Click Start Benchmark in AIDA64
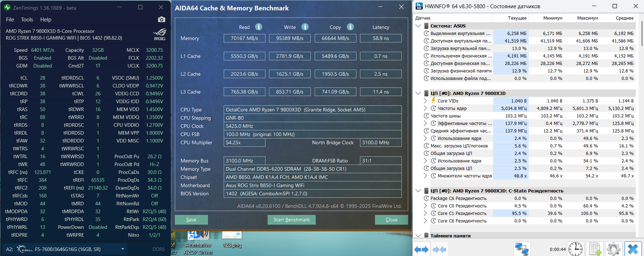 pyautogui.click(x=291, y=220)
